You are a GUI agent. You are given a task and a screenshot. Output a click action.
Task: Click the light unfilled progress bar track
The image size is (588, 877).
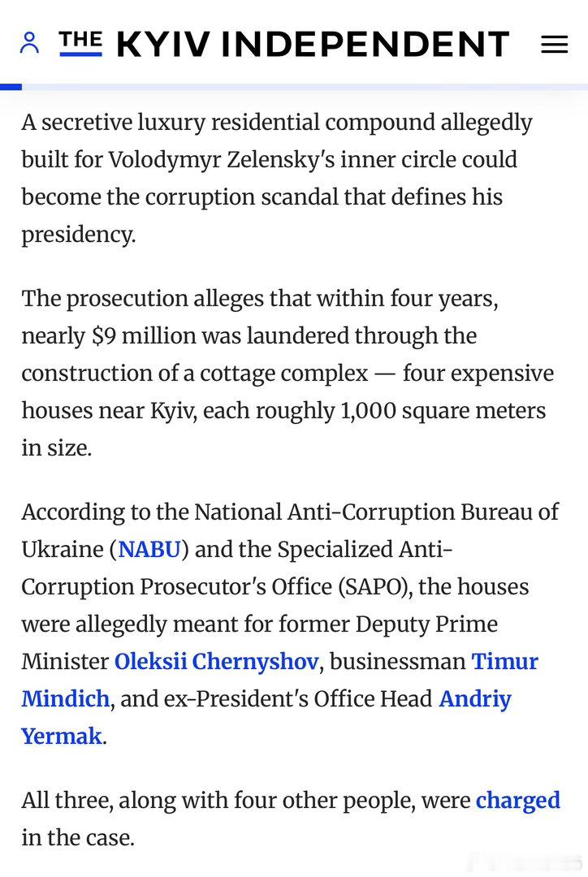click(305, 87)
